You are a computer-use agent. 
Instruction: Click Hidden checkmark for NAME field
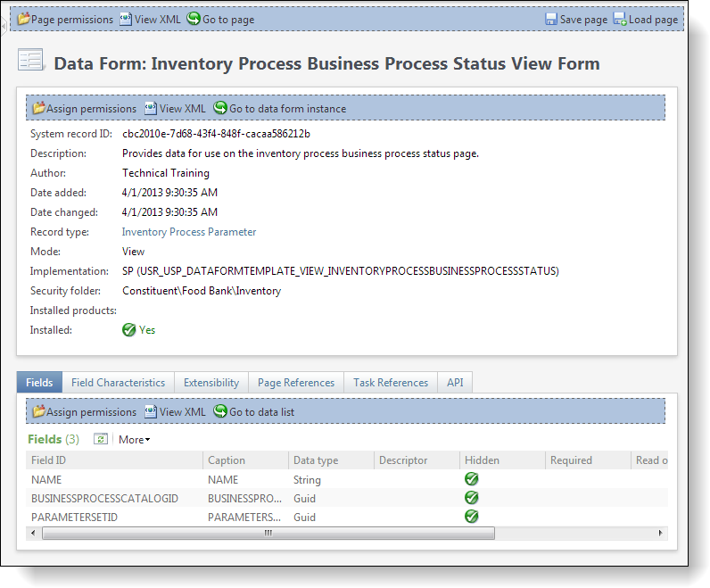pos(471,479)
